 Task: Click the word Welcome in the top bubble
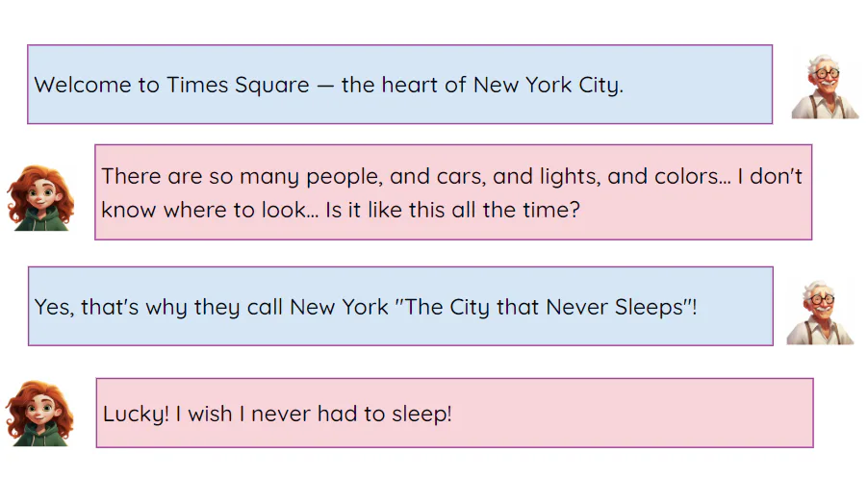click(85, 85)
